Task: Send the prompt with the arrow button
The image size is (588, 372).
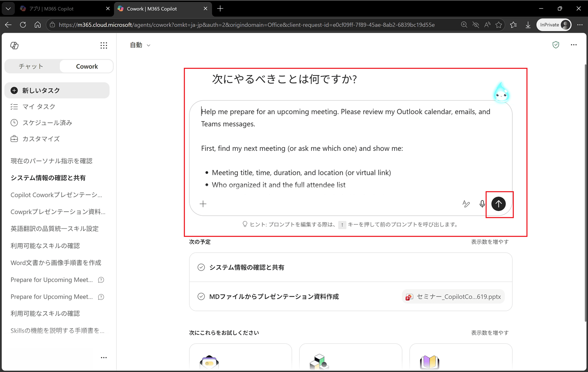Action: (499, 204)
